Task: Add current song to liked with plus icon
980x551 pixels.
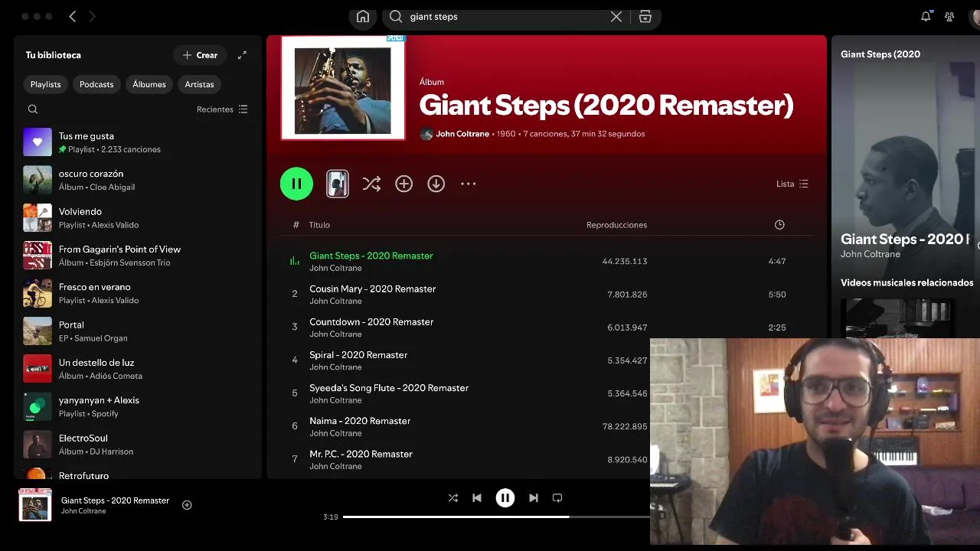Action: 187,505
